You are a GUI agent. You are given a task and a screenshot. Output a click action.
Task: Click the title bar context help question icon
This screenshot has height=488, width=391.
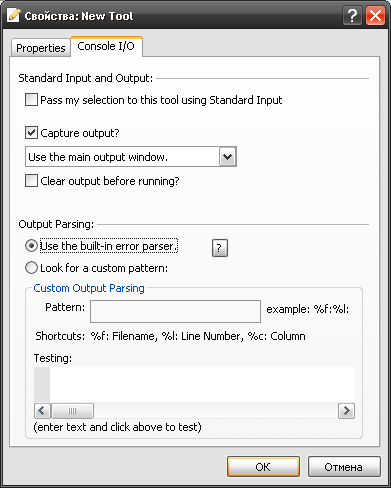[x=352, y=16]
